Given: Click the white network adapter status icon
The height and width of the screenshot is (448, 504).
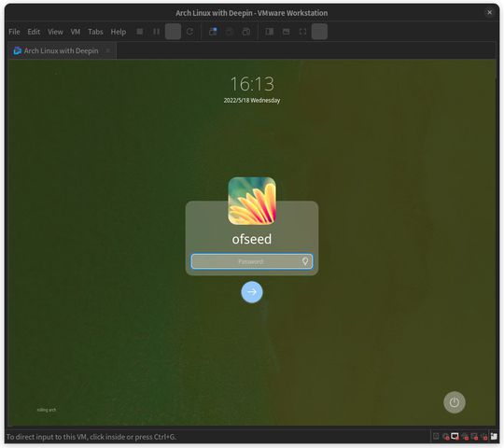Looking at the screenshot, I should [x=455, y=436].
